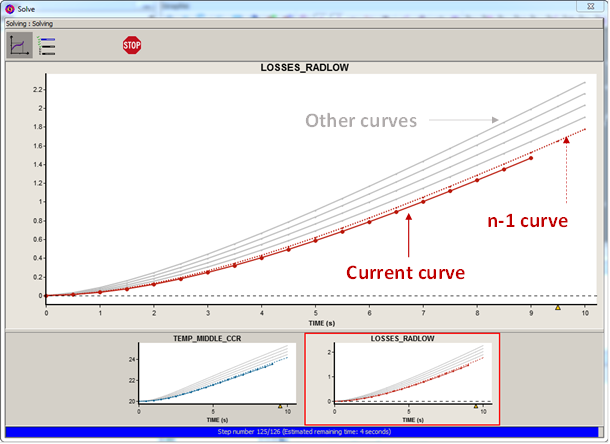Click the last red data point near 9 s
This screenshot has height=444, width=610.
point(530,158)
